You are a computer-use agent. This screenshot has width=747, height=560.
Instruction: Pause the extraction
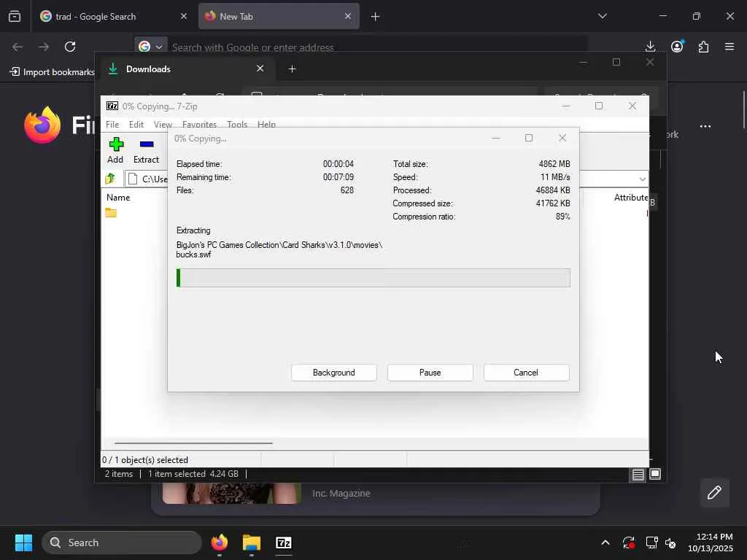(x=430, y=373)
